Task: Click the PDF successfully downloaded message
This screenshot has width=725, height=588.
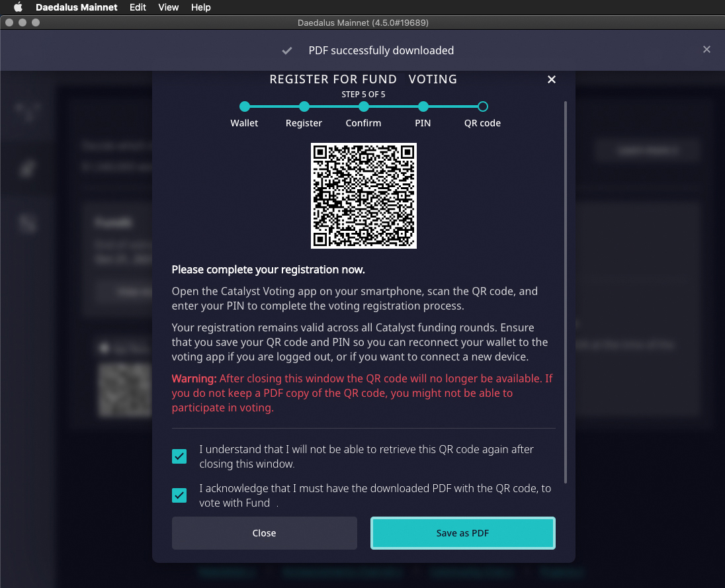Action: point(381,50)
